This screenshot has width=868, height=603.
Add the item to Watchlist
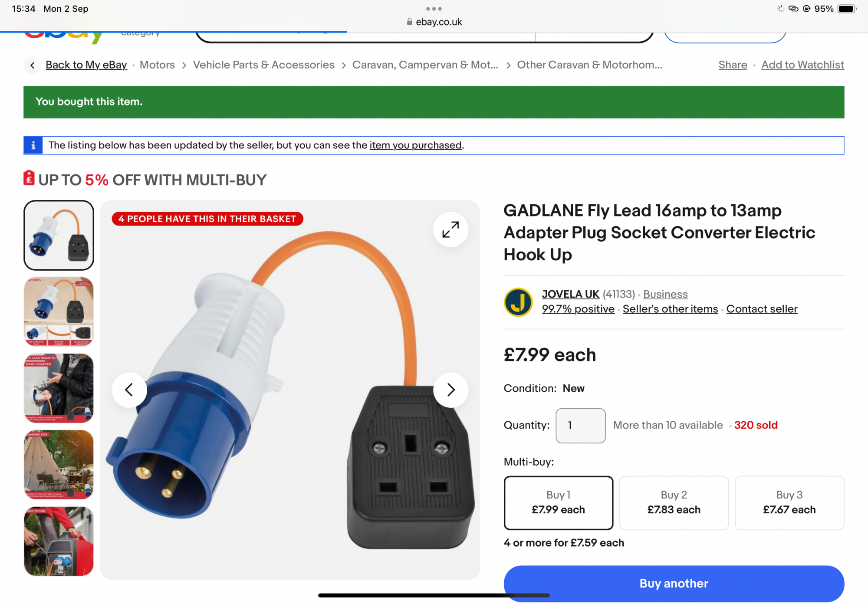pos(802,65)
